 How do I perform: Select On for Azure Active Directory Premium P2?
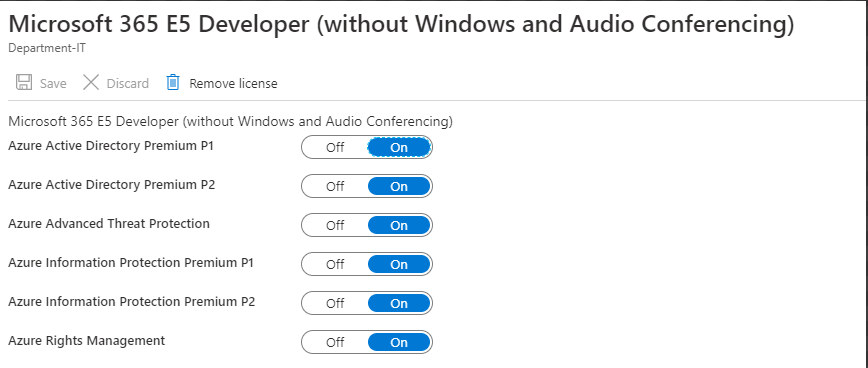(x=399, y=186)
